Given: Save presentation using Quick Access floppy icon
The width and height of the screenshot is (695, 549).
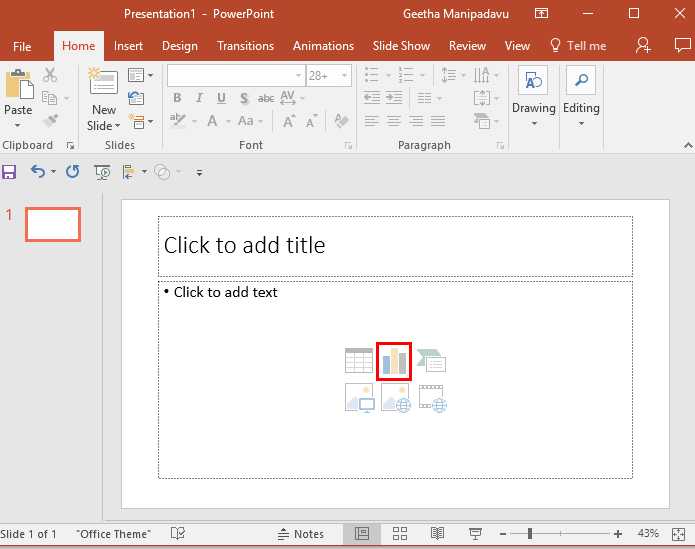Looking at the screenshot, I should tap(10, 172).
